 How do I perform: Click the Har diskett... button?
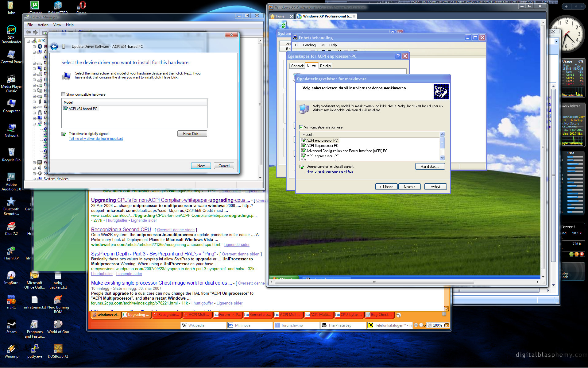pos(430,167)
